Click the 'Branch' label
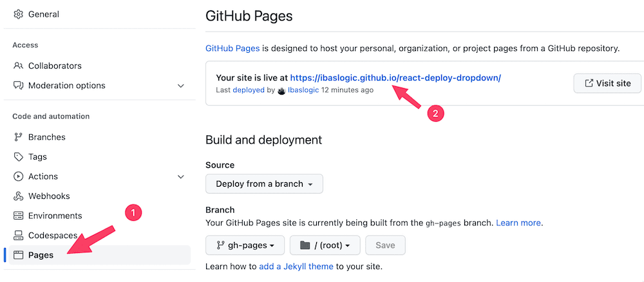The width and height of the screenshot is (644, 282). (220, 210)
